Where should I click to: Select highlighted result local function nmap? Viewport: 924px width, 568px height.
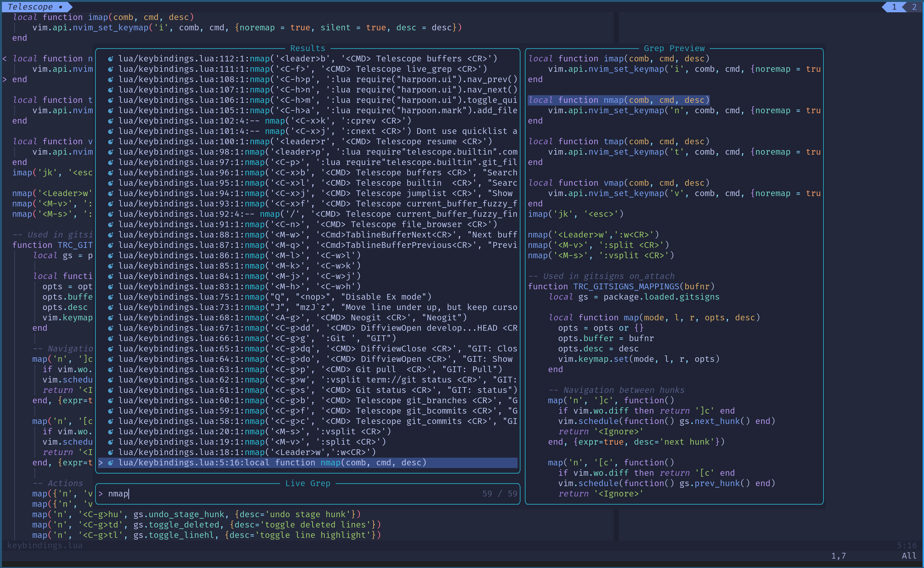(308, 463)
